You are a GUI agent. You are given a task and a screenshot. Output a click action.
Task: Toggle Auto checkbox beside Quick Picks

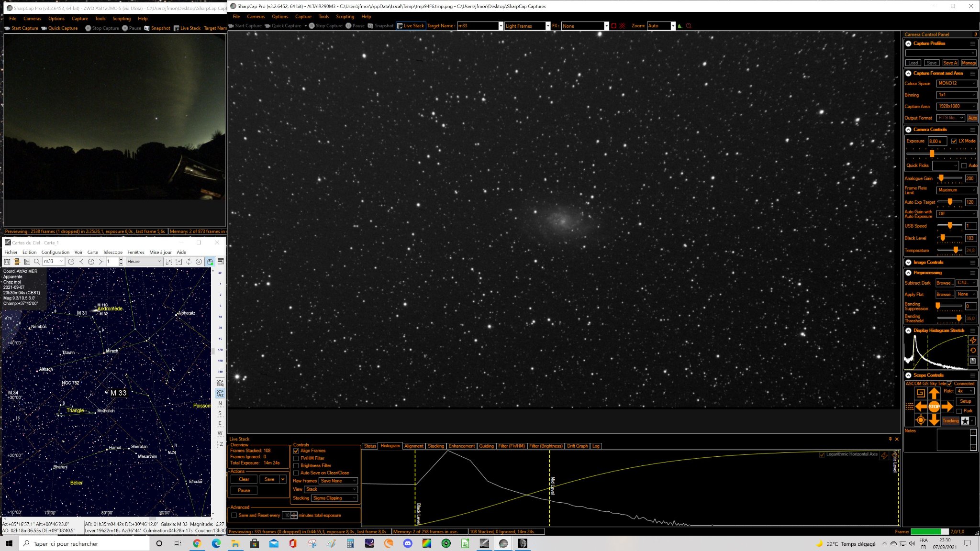[964, 166]
